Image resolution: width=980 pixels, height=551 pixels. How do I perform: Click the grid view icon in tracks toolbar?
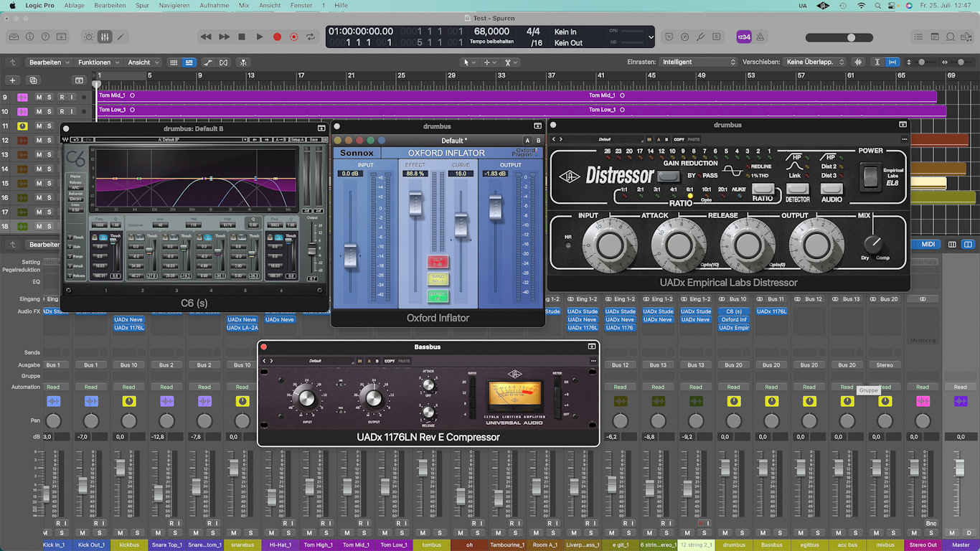pyautogui.click(x=174, y=62)
